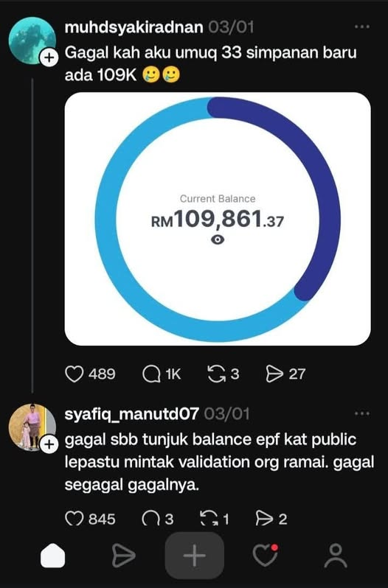Go to the Home tab
This screenshot has width=388, height=588.
pos(53,556)
